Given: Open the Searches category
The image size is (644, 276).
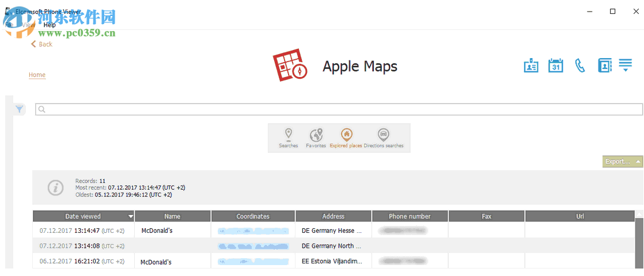Looking at the screenshot, I should click(289, 138).
